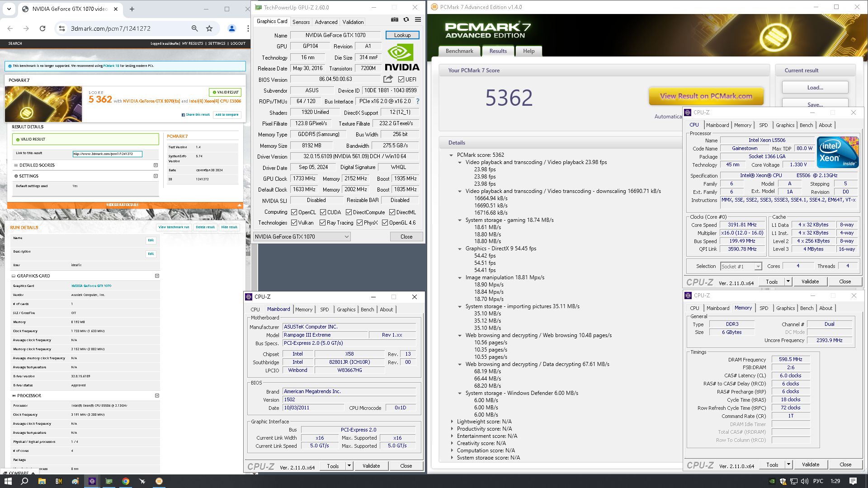
Task: Toggle the DirectCompute checkbox
Action: tap(349, 212)
